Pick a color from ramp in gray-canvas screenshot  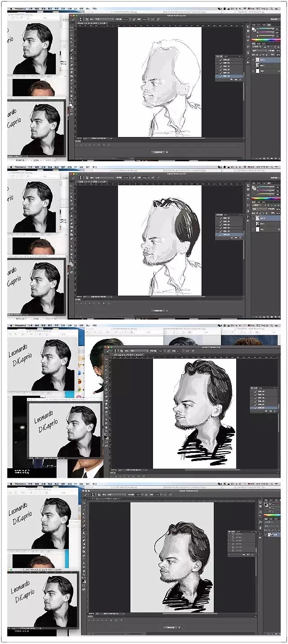point(273,515)
